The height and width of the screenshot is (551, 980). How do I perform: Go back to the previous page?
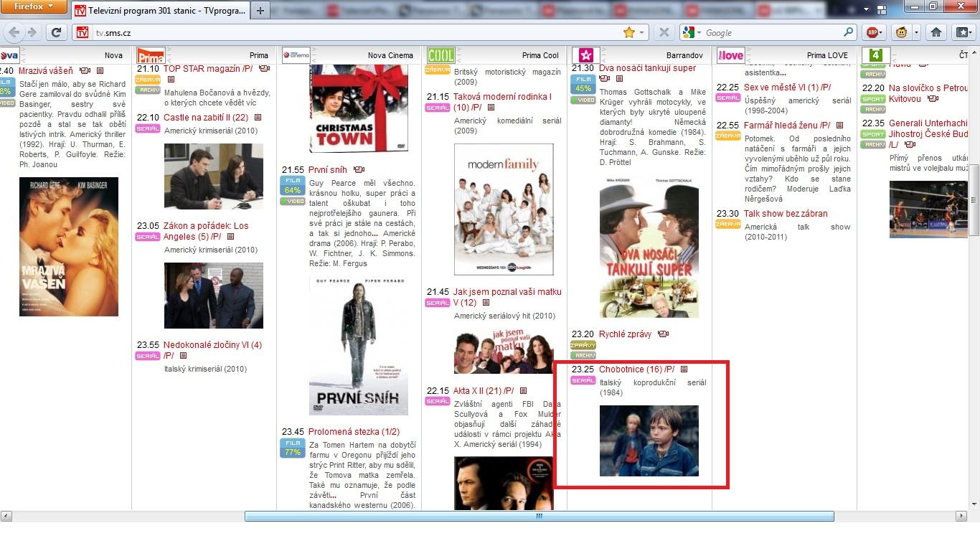click(x=14, y=32)
